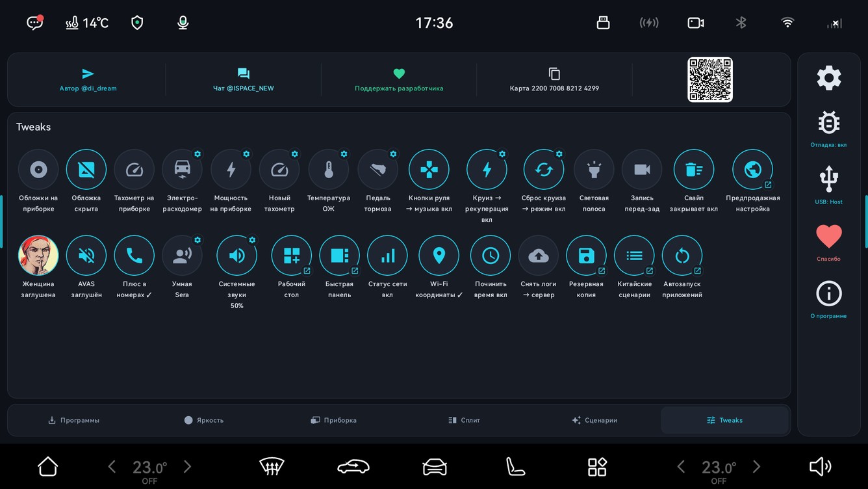Click the Запись перед-зад camera icon
868x489 pixels.
[642, 170]
